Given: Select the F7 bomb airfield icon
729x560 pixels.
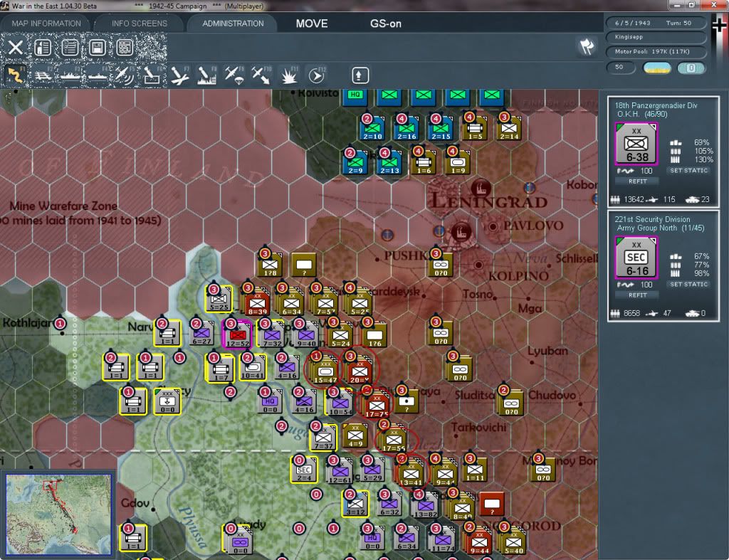Looking at the screenshot, I should pyautogui.click(x=179, y=75).
